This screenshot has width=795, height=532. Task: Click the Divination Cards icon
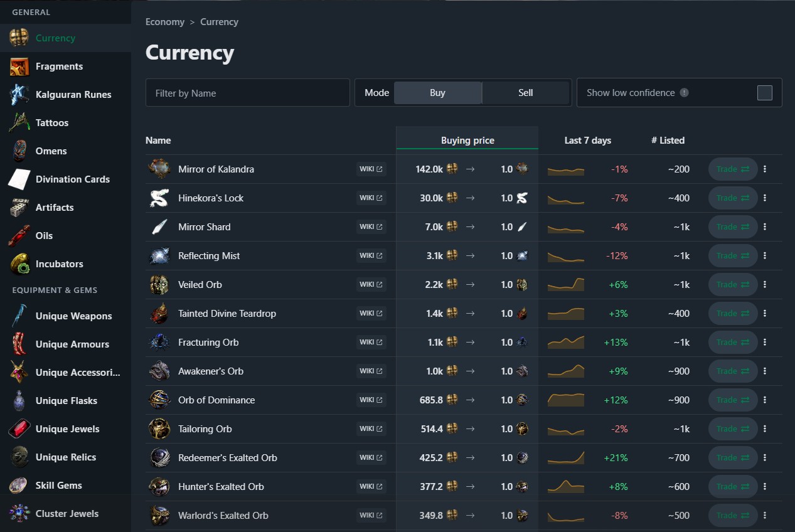tap(19, 179)
